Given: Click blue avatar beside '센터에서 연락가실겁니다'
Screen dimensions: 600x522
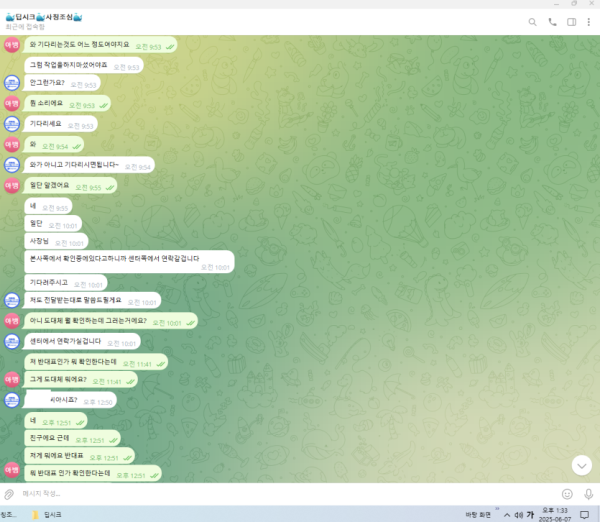Looking at the screenshot, I should coord(12,341).
